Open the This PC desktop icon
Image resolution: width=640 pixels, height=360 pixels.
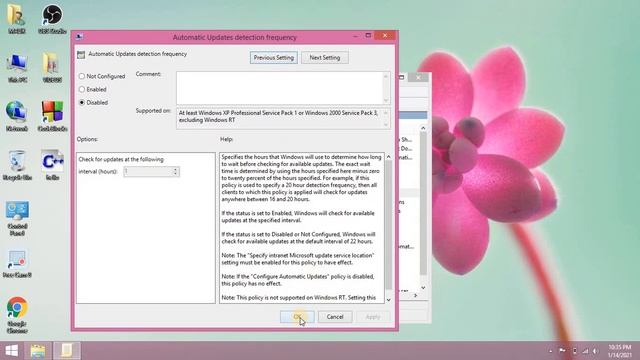point(17,68)
